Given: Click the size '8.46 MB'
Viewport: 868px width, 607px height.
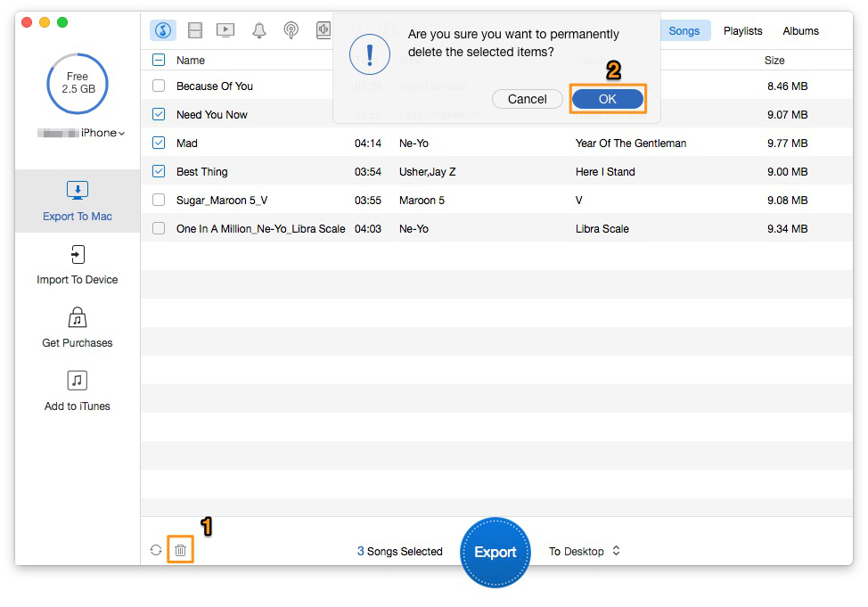Looking at the screenshot, I should click(x=787, y=86).
